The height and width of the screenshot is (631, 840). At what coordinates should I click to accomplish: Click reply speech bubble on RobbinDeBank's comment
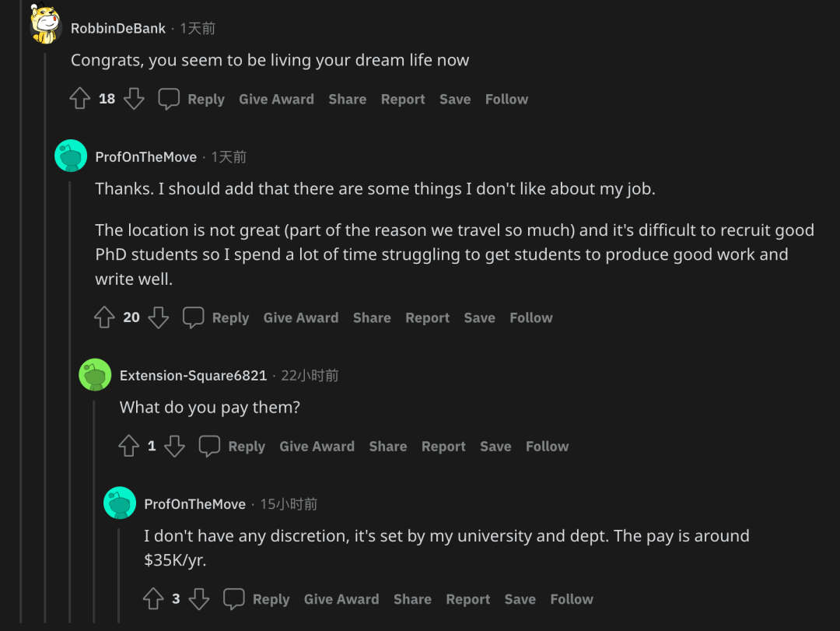coord(169,99)
